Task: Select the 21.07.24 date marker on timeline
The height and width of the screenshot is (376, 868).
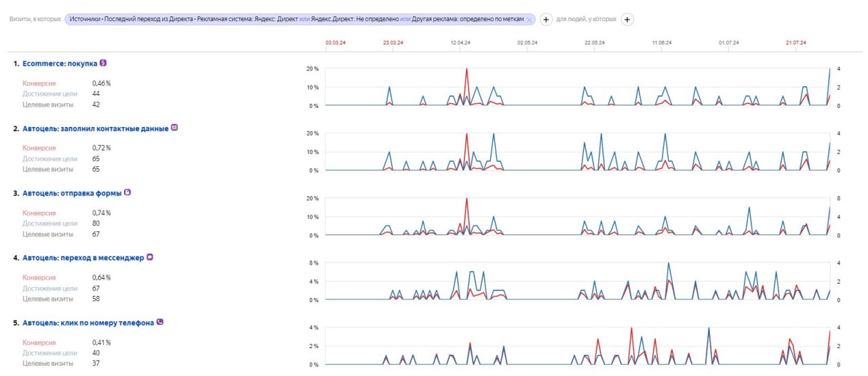Action: 796,43
